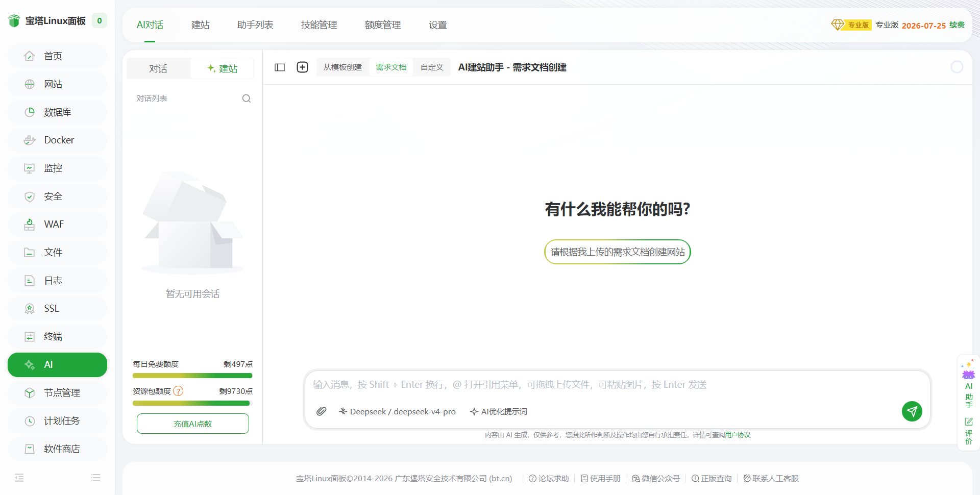Click the 监控 monitor icon
980x495 pixels.
click(x=30, y=168)
